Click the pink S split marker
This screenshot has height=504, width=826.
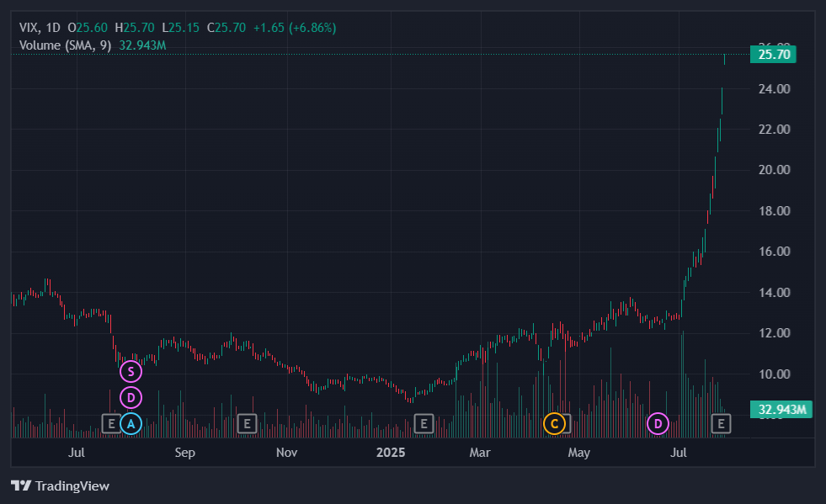[131, 372]
